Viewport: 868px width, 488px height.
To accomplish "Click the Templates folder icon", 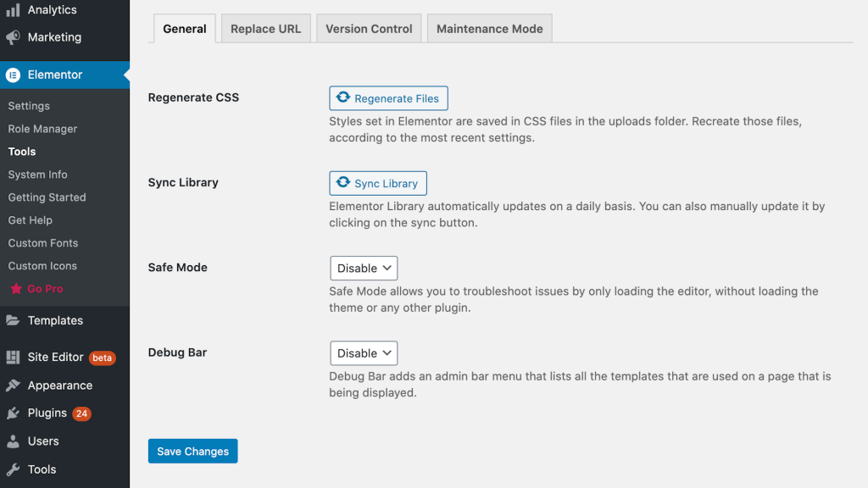I will pos(13,320).
